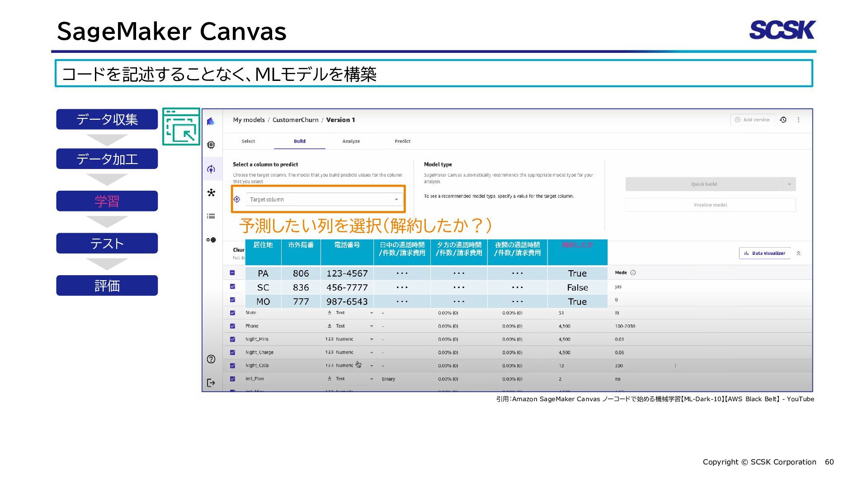
Task: Go to My models breadcrumb
Action: point(249,120)
